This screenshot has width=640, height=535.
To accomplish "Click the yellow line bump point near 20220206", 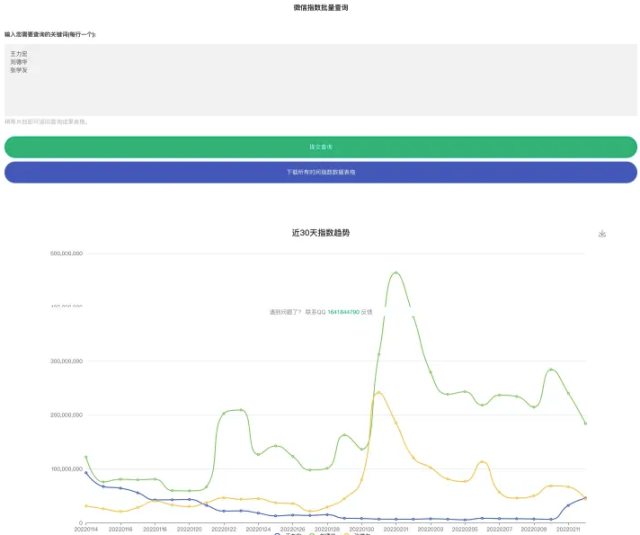I will coord(482,462).
